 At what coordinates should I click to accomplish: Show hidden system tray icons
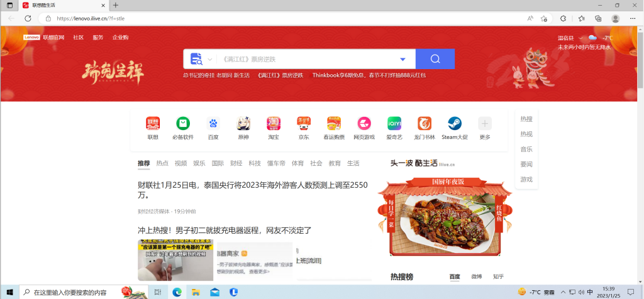(563, 292)
